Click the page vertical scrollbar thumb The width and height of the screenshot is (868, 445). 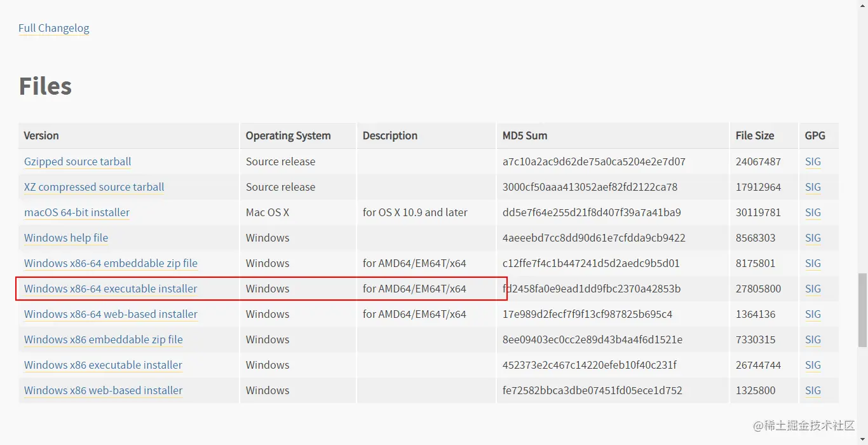[x=862, y=310]
